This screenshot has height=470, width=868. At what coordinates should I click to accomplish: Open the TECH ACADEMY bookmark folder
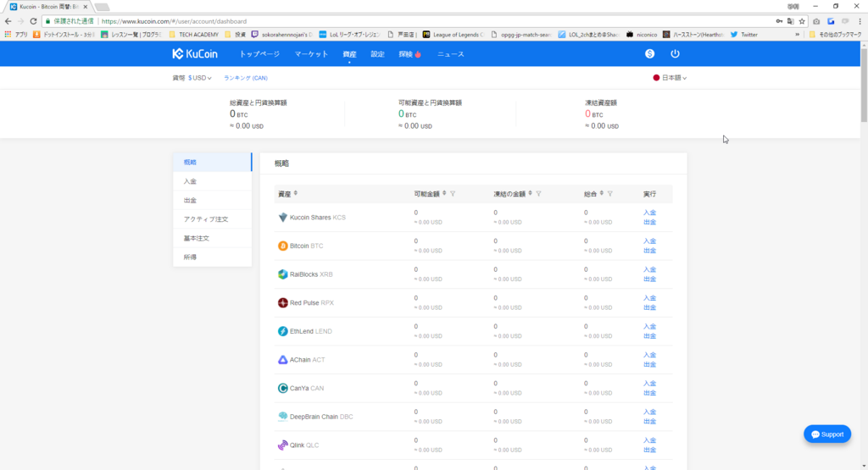[x=194, y=34]
